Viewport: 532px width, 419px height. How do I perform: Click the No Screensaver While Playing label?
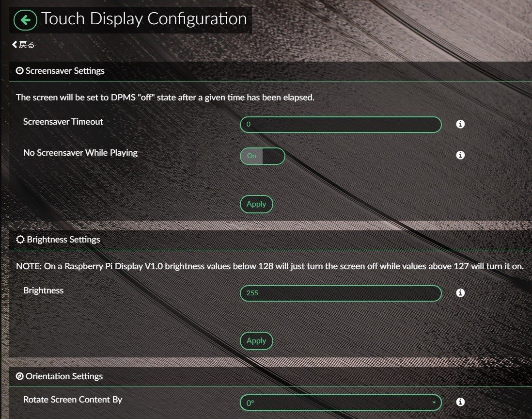coord(80,153)
